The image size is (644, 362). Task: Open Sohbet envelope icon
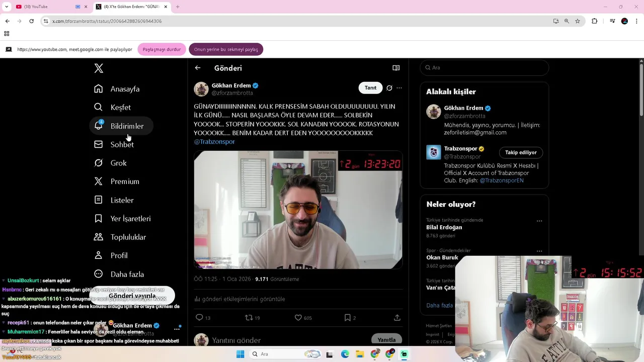(x=99, y=144)
